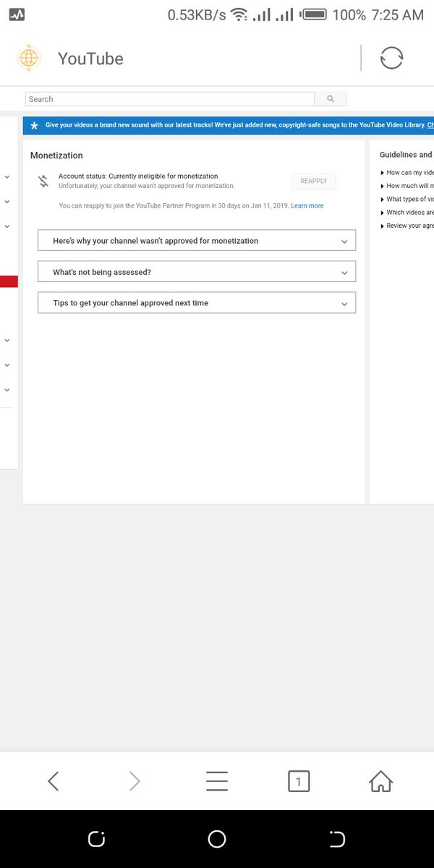Click chevron on "Here's why your channel" row
This screenshot has height=868, width=434.
coord(344,242)
